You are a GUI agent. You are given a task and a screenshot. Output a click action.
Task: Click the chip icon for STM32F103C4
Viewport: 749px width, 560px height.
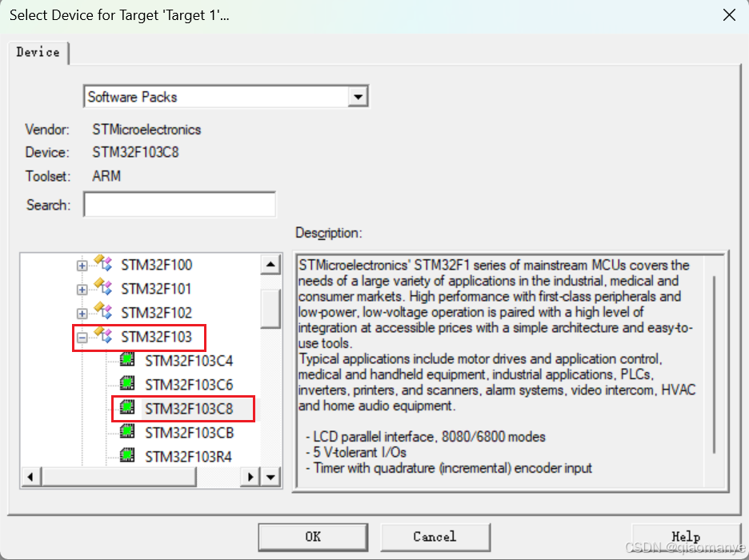pos(127,359)
